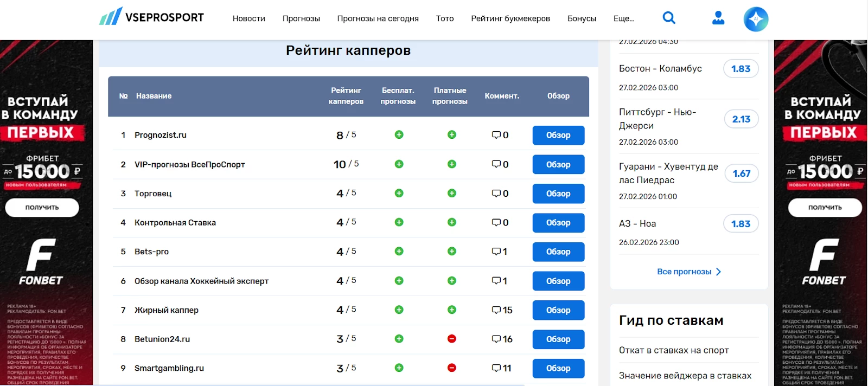This screenshot has width=868, height=386.
Task: Click 2.13 odds for Питтсбург - Нью-Джерси
Action: (741, 119)
